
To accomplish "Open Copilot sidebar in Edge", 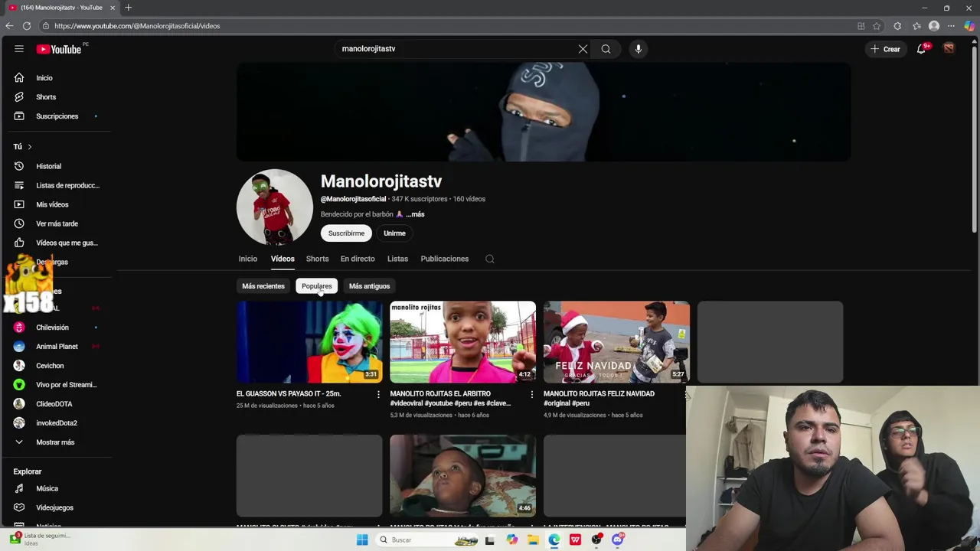I will [969, 26].
